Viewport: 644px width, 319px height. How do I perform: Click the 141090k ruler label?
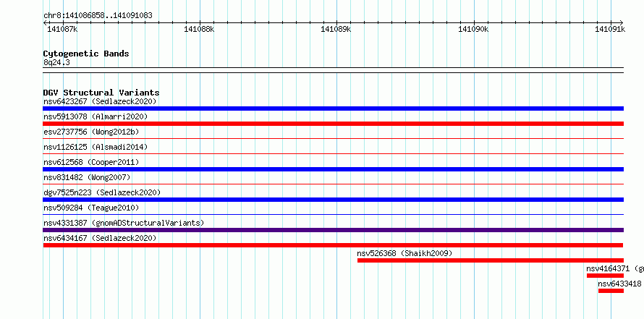(x=473, y=29)
